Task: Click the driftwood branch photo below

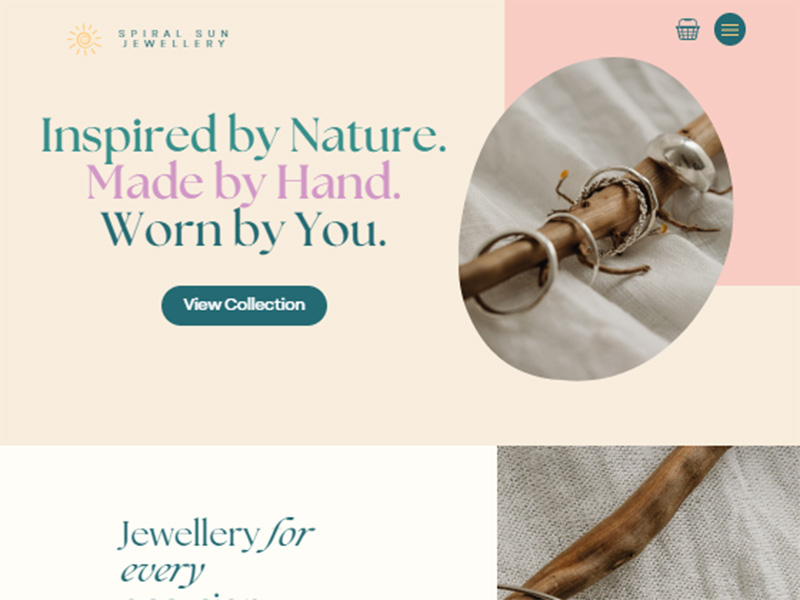Action: [x=648, y=523]
